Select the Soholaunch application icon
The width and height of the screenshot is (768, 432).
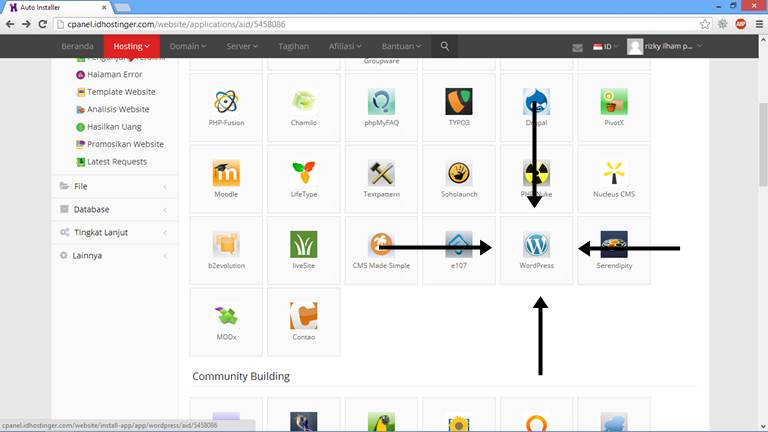tap(459, 173)
